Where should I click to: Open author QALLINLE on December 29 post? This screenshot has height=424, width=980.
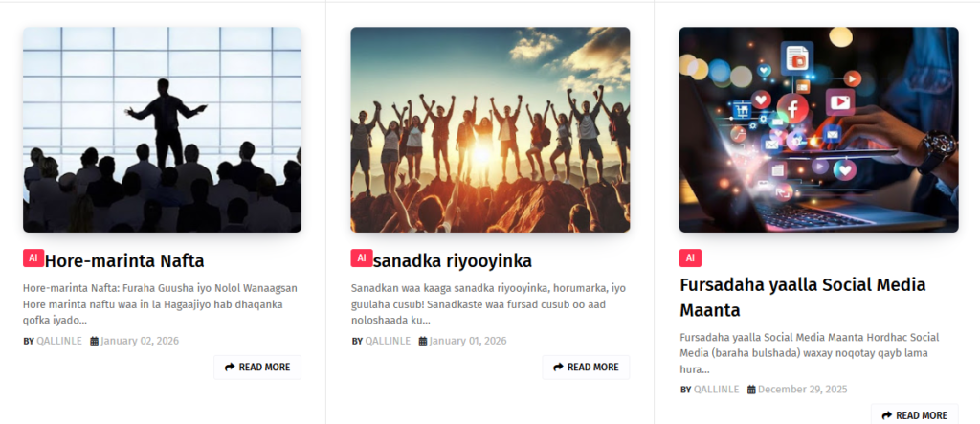coord(716,389)
